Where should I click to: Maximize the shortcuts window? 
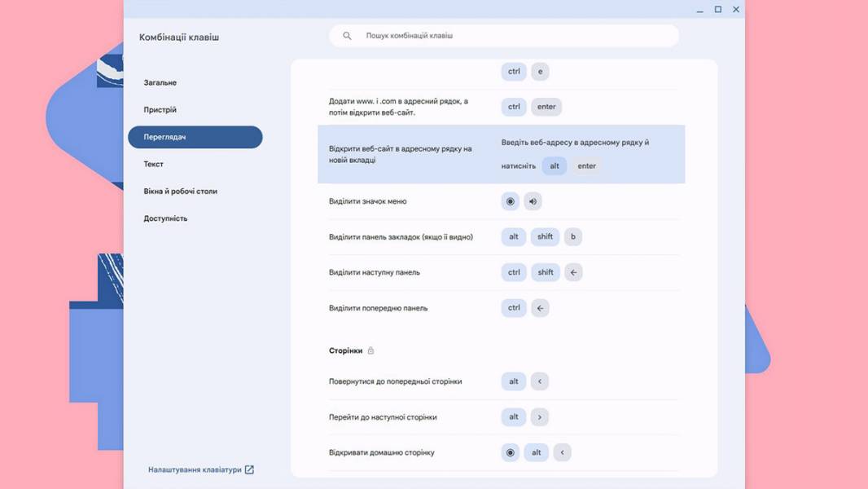point(718,10)
